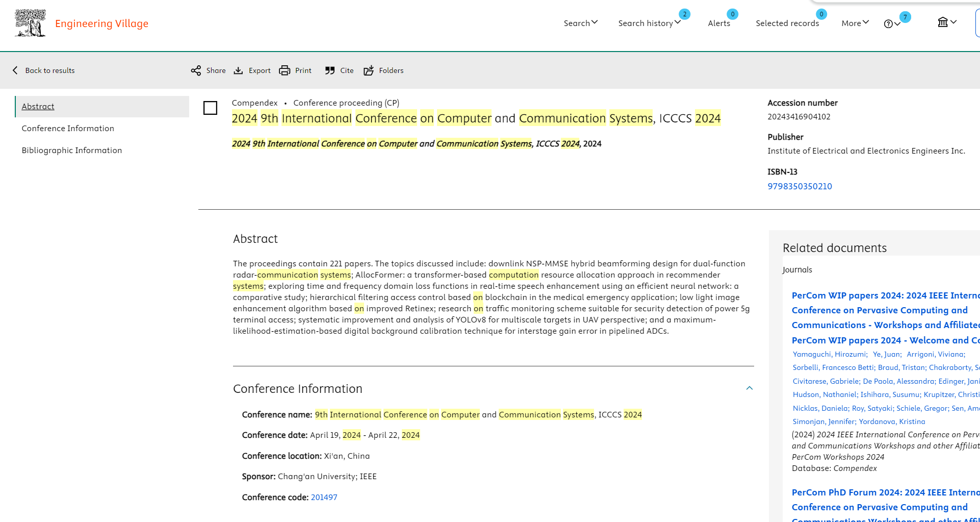The width and height of the screenshot is (980, 522).
Task: Click author Sorbelli, Francesco Betti
Action: click(833, 367)
